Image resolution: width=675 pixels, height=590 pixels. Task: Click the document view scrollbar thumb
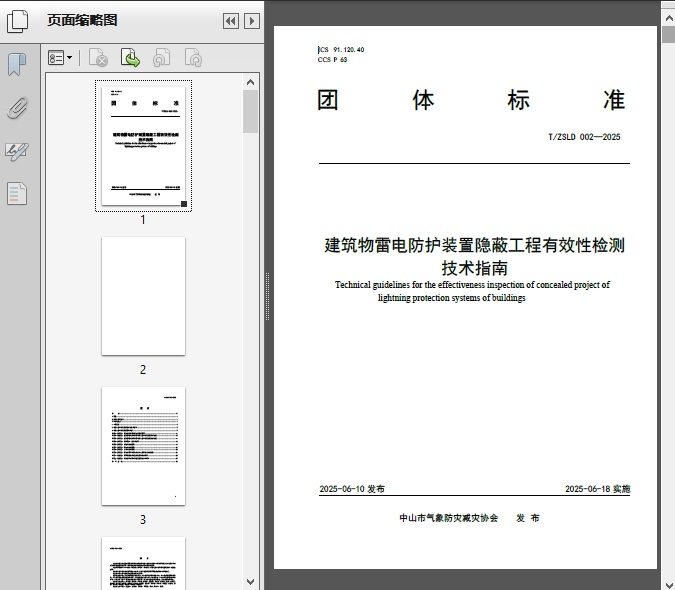[669, 34]
